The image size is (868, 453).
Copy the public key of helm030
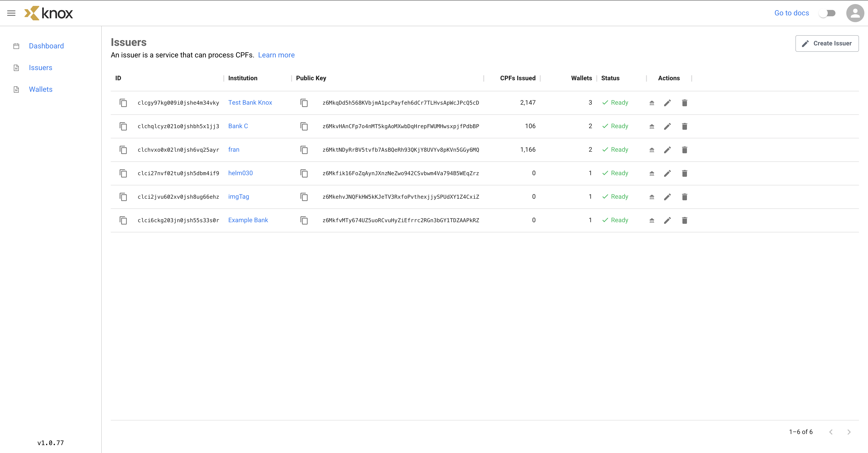[x=304, y=173]
